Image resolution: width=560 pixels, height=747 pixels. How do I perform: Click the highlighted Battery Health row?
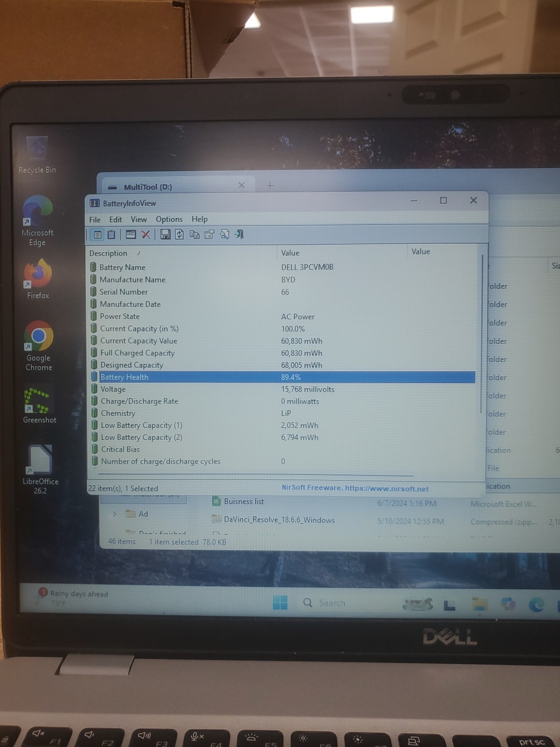coord(283,377)
